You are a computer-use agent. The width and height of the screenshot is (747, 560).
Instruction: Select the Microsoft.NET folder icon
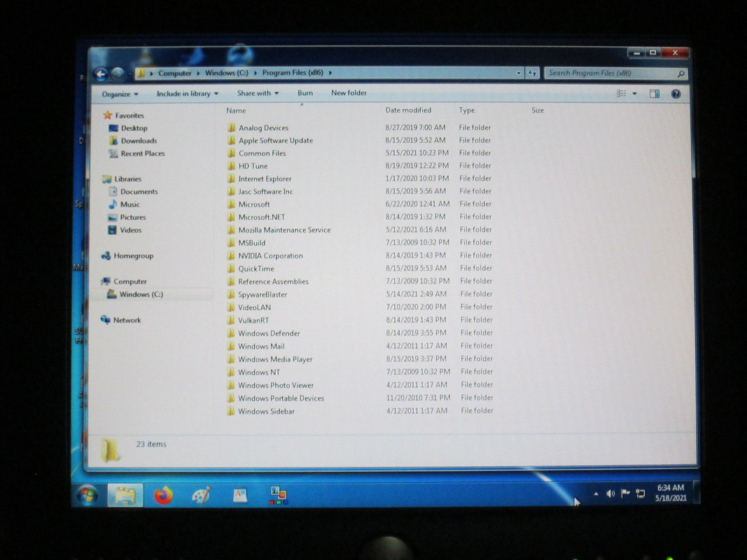coord(232,217)
